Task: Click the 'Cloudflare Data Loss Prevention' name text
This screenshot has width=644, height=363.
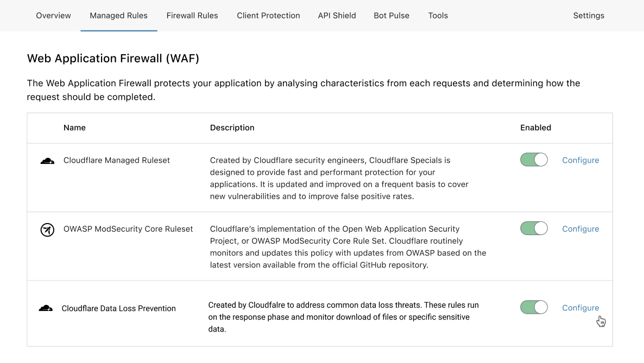Action: [119, 308]
